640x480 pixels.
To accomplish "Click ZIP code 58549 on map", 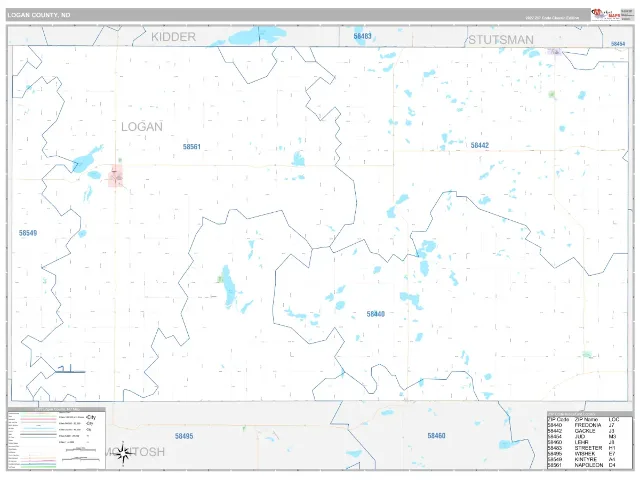I will [28, 233].
